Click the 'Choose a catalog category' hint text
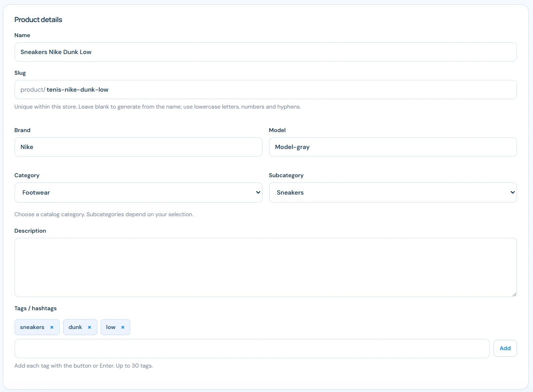The width and height of the screenshot is (533, 392). point(103,214)
